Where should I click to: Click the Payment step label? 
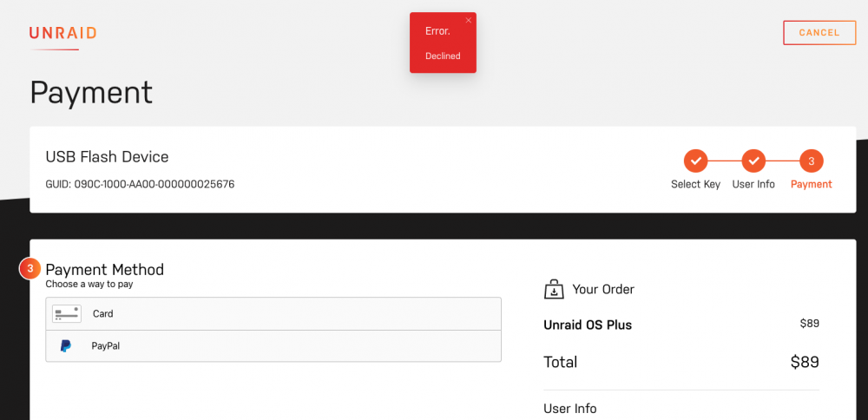point(812,185)
